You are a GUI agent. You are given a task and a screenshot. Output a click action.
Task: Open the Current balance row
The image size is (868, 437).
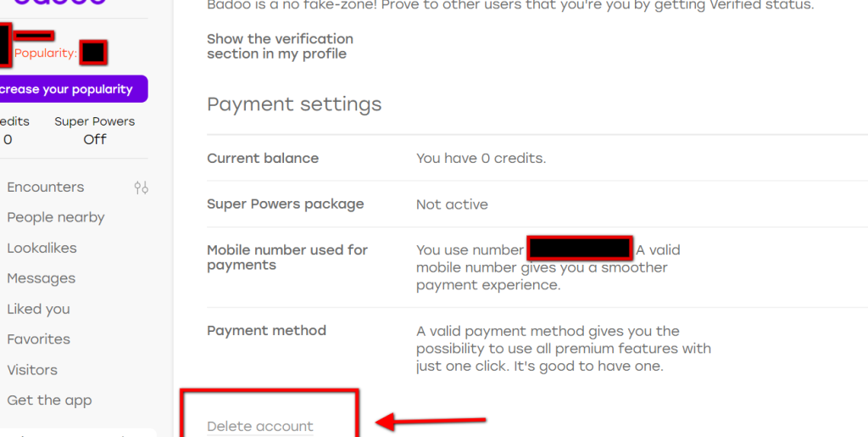tap(263, 159)
